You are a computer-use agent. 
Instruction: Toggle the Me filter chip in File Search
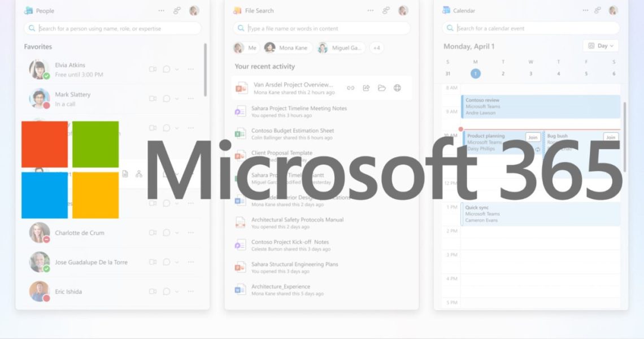coord(246,48)
